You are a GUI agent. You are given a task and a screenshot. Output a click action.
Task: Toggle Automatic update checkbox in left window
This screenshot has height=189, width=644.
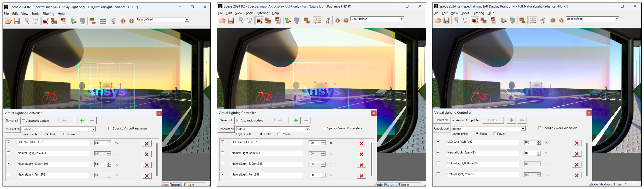tap(23, 121)
